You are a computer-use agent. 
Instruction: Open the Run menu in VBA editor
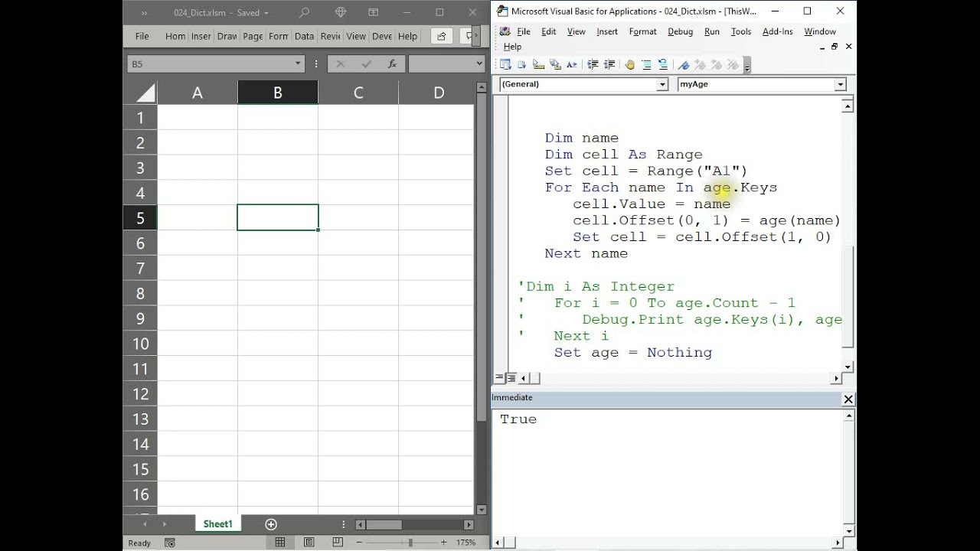(x=712, y=31)
